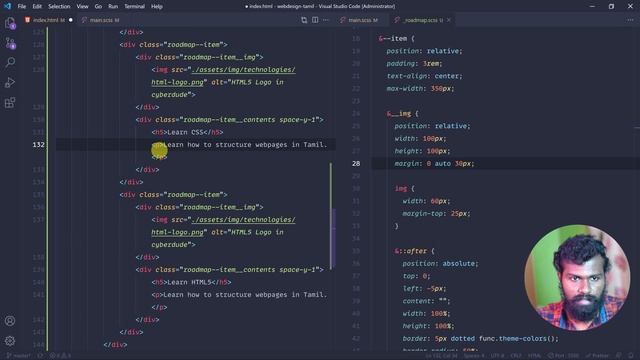This screenshot has height=360, width=640.
Task: Click line number 28 in right editor
Action: coord(356,163)
